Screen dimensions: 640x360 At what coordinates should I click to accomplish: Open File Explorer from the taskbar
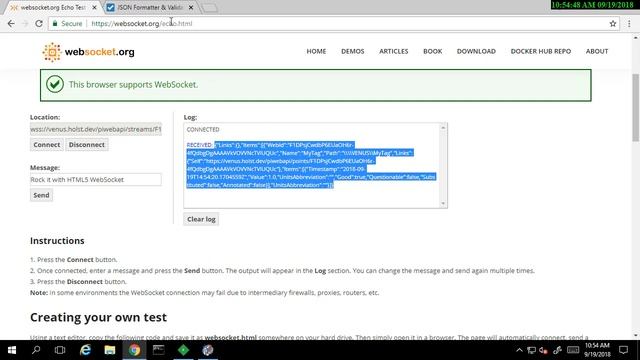click(110, 350)
